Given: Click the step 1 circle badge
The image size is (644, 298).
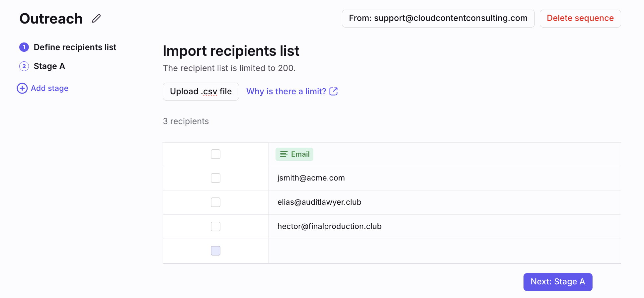Looking at the screenshot, I should 24,47.
